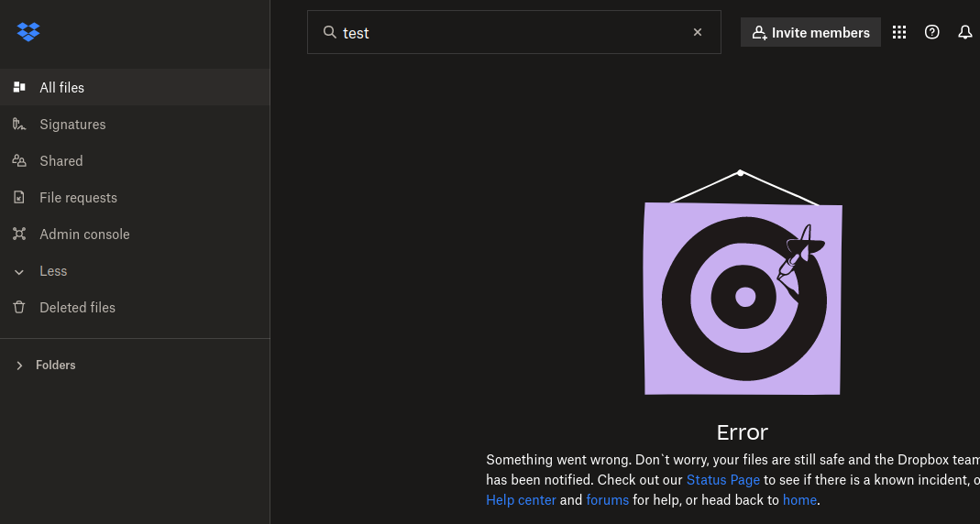Follow the Help center link
Screen dimensions: 980x524
pos(521,500)
